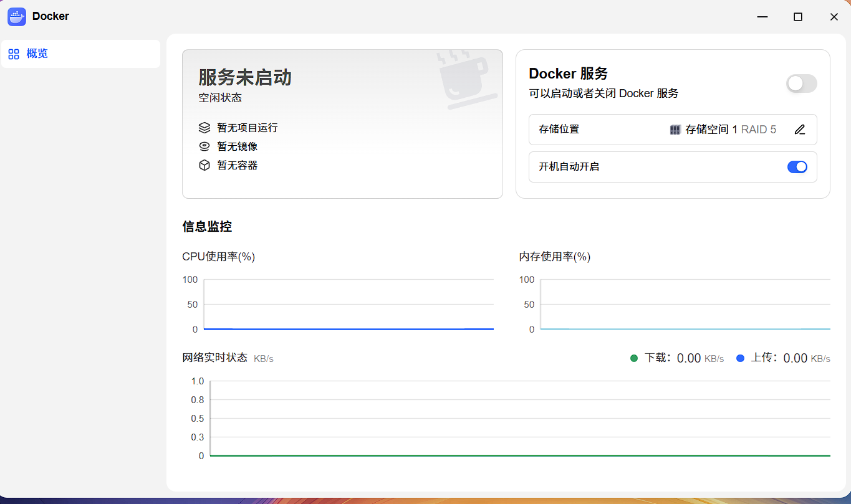Image resolution: width=851 pixels, height=504 pixels.
Task: Click the 开机自动开启 label
Action: [569, 167]
